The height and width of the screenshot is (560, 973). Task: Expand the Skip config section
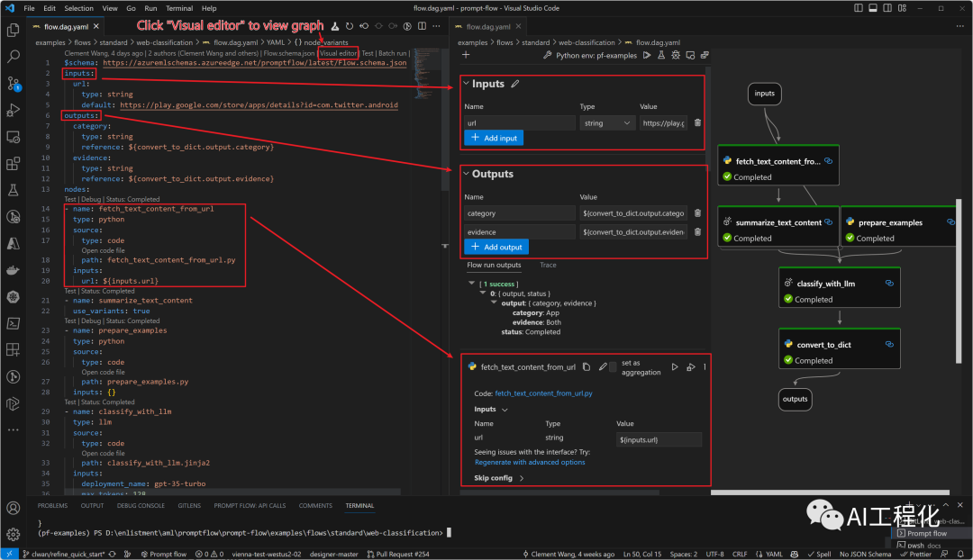coord(522,478)
